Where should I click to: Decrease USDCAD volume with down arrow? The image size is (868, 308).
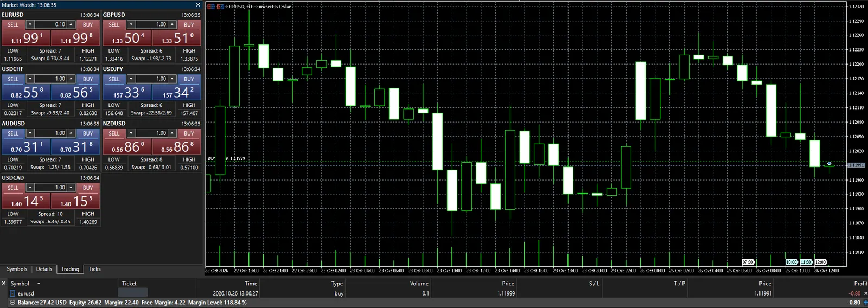coord(30,188)
